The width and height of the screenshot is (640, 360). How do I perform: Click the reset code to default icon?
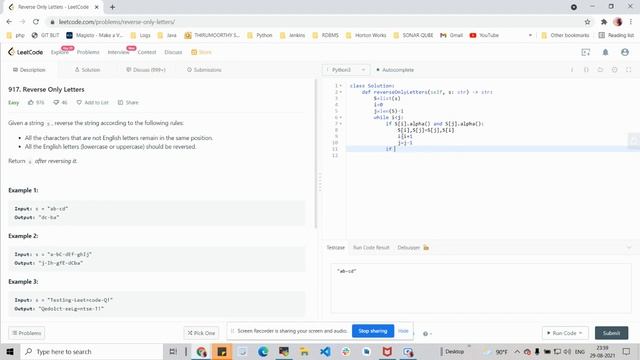[600, 70]
